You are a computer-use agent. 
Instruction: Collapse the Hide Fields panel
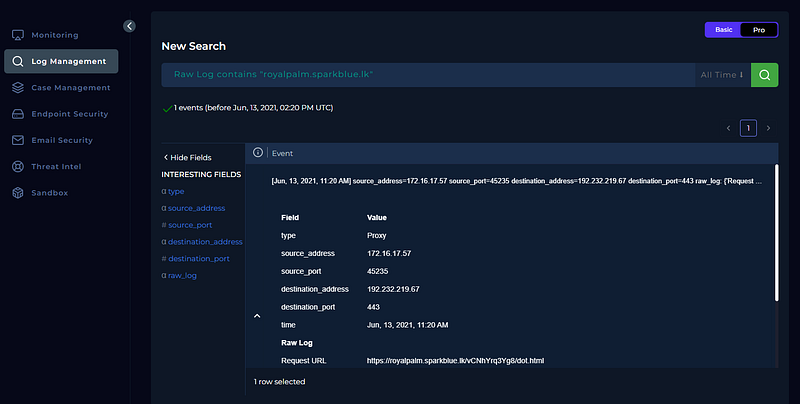coord(187,158)
